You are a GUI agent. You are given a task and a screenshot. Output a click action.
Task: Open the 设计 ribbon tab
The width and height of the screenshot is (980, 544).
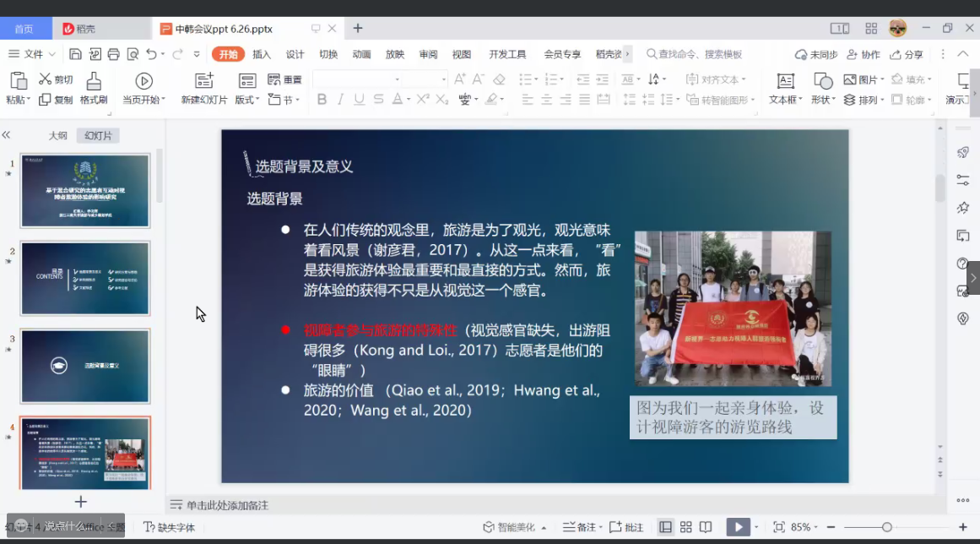pyautogui.click(x=295, y=54)
